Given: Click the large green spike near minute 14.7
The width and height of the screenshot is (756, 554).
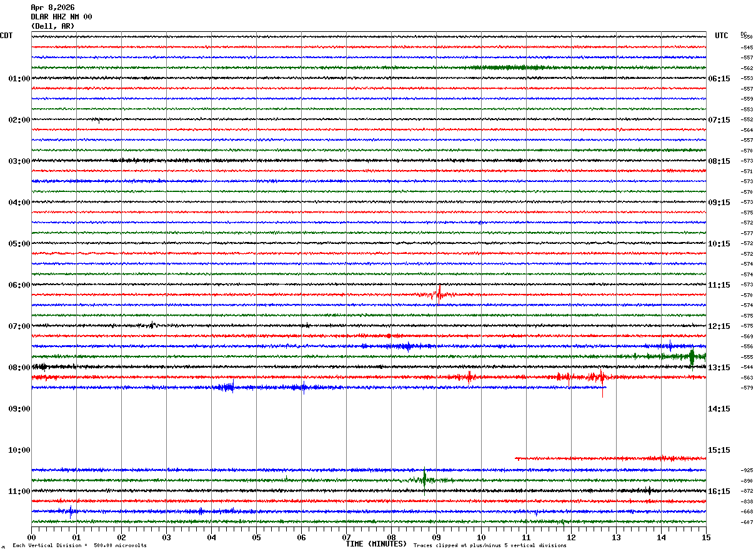Looking at the screenshot, I should tap(692, 357).
